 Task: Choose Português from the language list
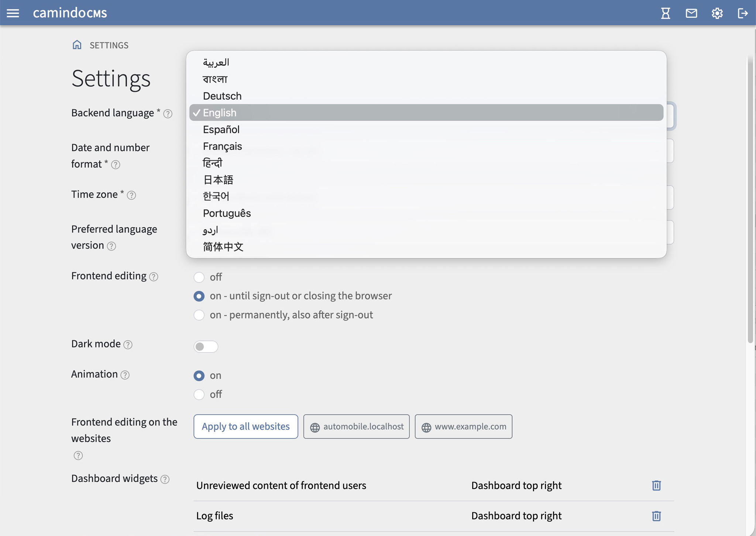pos(426,213)
